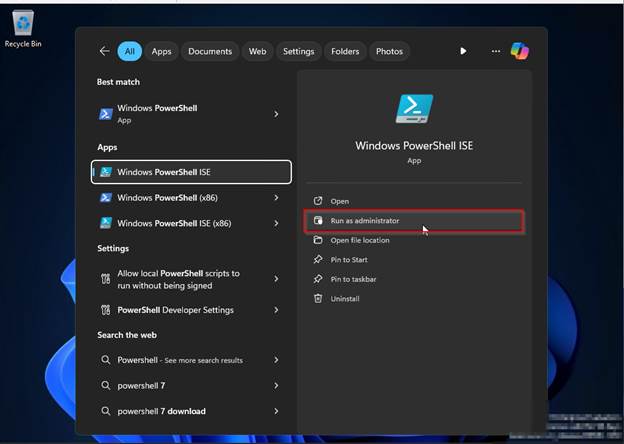Open the three-dots more options menu
Viewport: 624px width, 444px height.
[x=495, y=51]
